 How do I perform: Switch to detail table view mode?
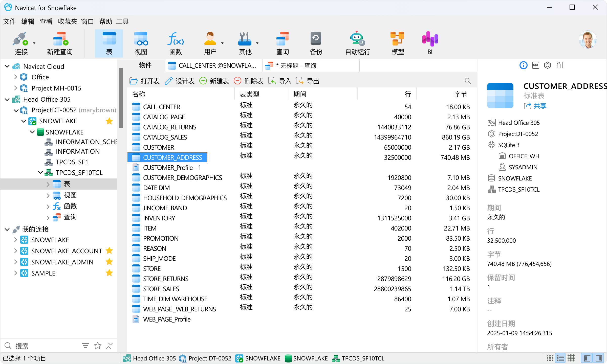point(571,358)
